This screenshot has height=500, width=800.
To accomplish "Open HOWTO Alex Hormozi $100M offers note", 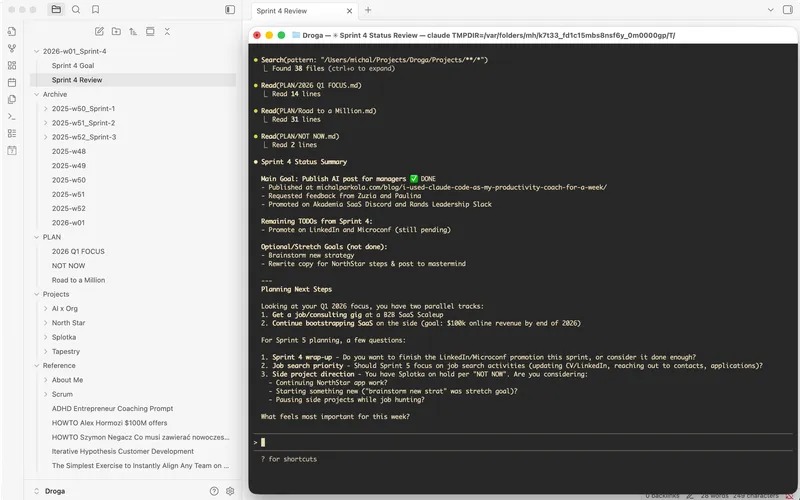I will coord(109,423).
